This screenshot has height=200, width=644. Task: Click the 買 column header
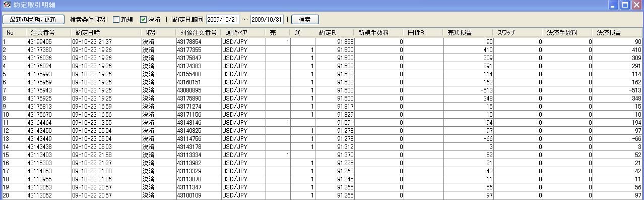coord(302,33)
